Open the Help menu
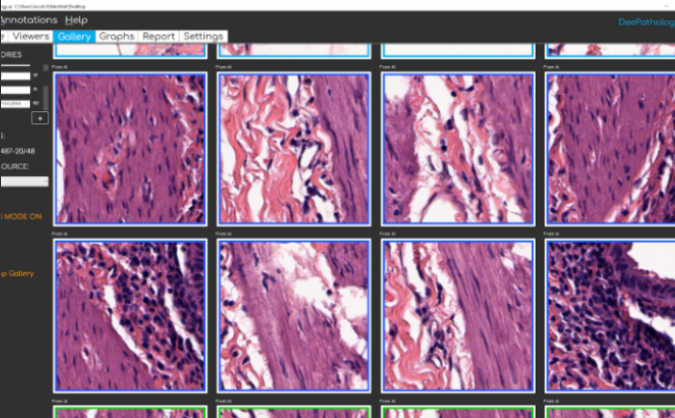 click(76, 20)
